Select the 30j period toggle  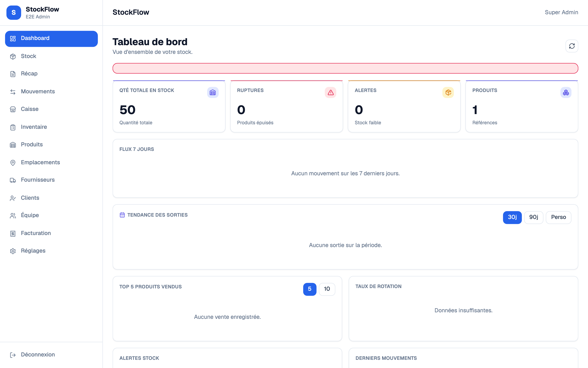512,217
